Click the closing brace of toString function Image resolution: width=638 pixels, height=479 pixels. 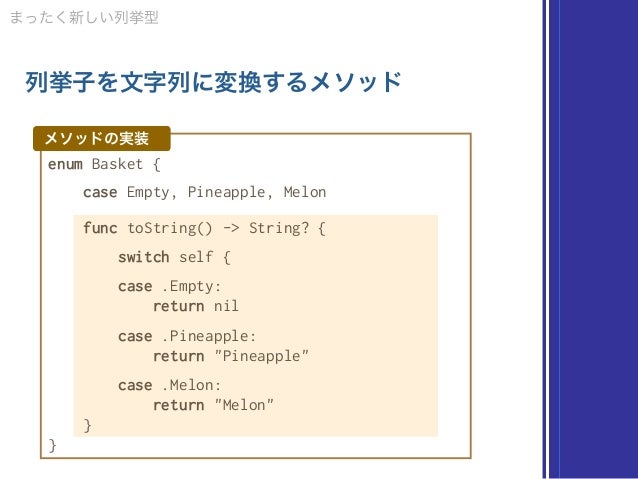tap(87, 425)
